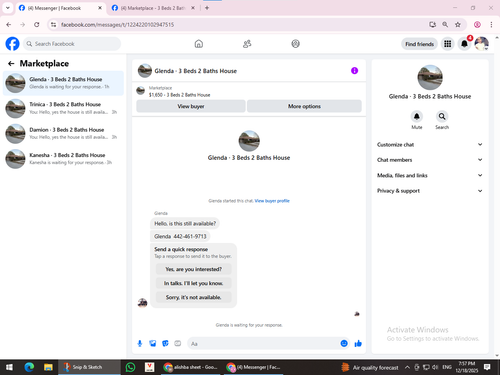
Task: Open the Groups icon in top navigation
Action: click(295, 44)
